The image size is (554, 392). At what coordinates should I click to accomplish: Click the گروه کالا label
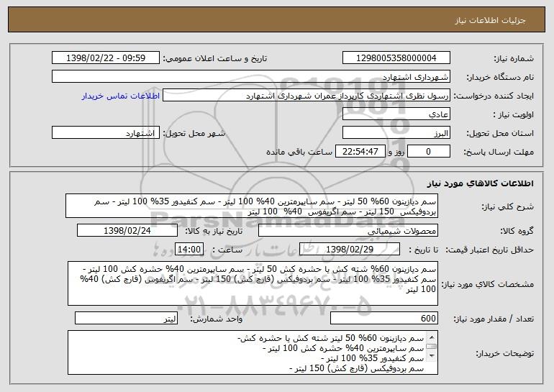click(517, 231)
